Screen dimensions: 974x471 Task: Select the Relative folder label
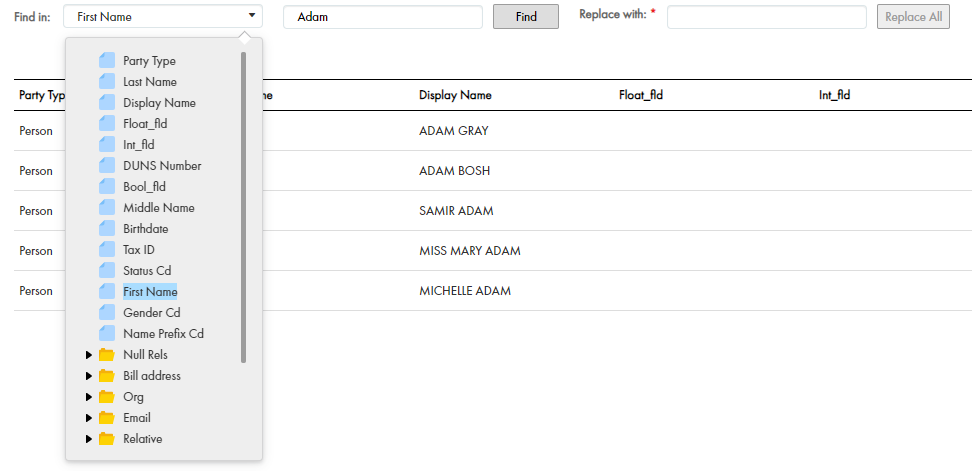coord(142,439)
